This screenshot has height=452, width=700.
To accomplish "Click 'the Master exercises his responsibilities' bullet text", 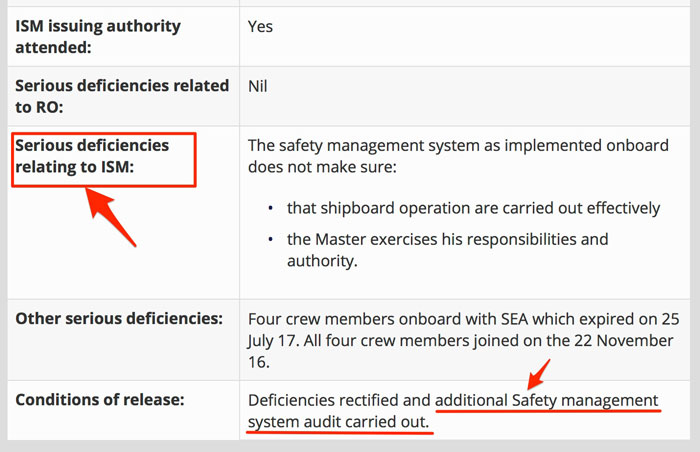I will pyautogui.click(x=447, y=240).
